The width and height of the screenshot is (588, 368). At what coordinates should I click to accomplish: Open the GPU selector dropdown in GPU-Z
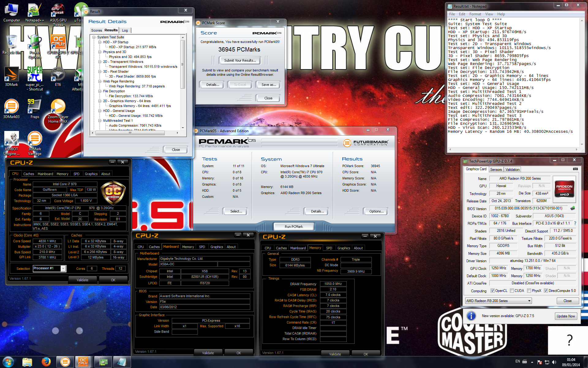point(499,301)
